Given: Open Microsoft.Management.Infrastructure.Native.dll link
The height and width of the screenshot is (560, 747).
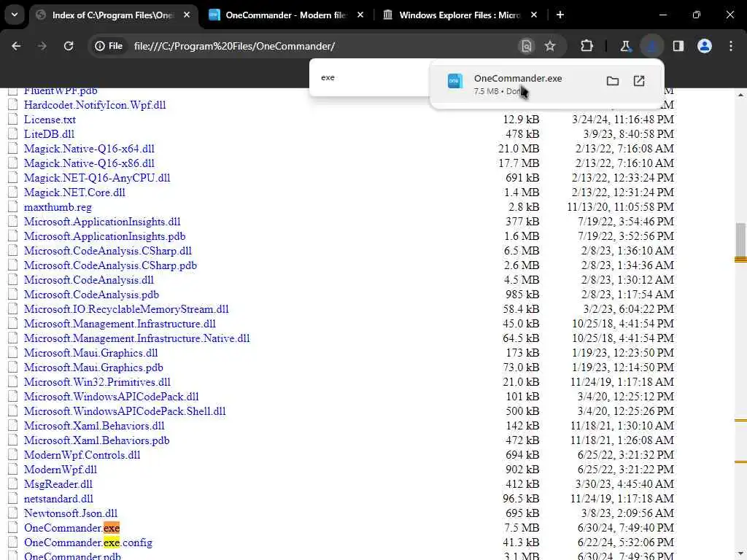Looking at the screenshot, I should [x=136, y=338].
